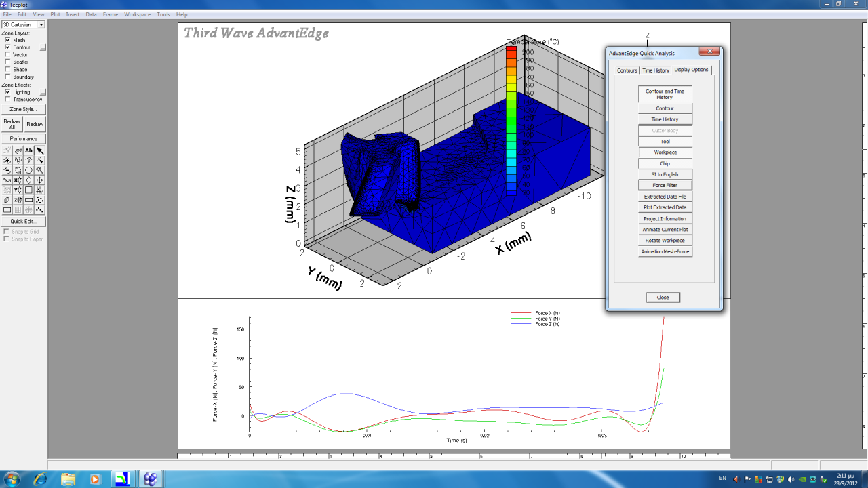The height and width of the screenshot is (488, 868).
Task: Select the create frame tool
Action: (x=7, y=209)
